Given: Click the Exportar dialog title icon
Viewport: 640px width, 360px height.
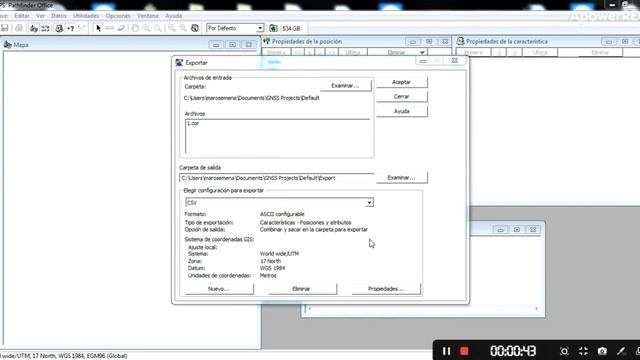Looking at the screenshot, I should 179,62.
